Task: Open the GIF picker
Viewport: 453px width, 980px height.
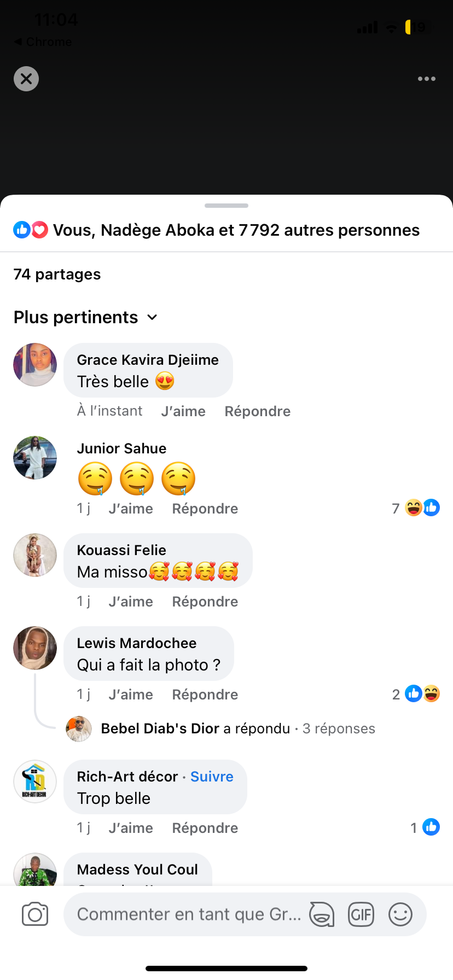Action: (361, 914)
